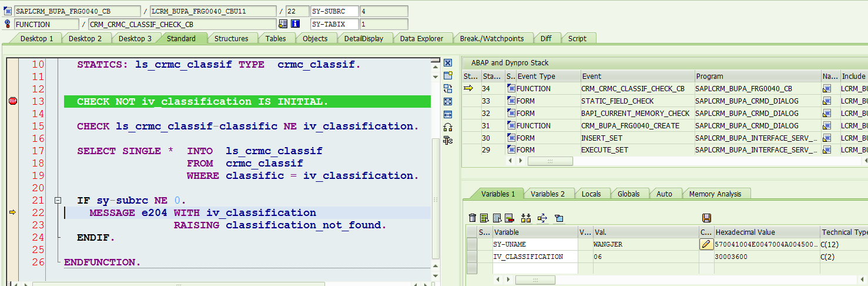868x286 pixels.
Task: Click the second variables toolbar icon with green list
Action: pos(484,218)
